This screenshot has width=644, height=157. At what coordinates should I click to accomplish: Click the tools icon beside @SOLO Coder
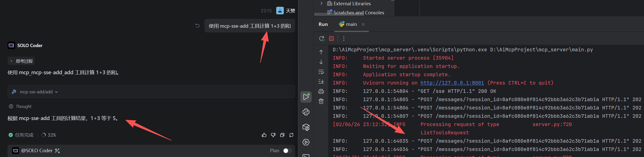click(x=58, y=151)
